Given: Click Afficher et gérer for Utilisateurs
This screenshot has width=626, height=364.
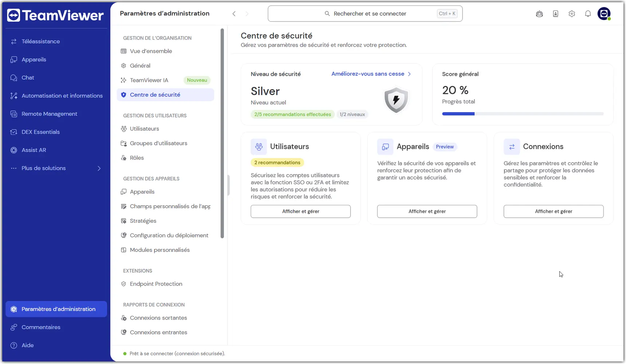Looking at the screenshot, I should pyautogui.click(x=301, y=211).
